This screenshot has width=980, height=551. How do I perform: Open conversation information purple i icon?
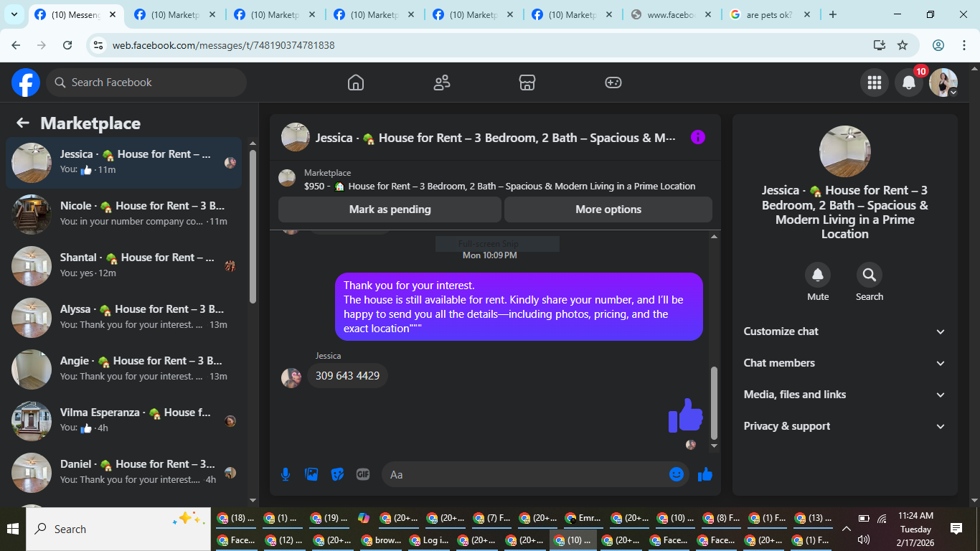(698, 137)
